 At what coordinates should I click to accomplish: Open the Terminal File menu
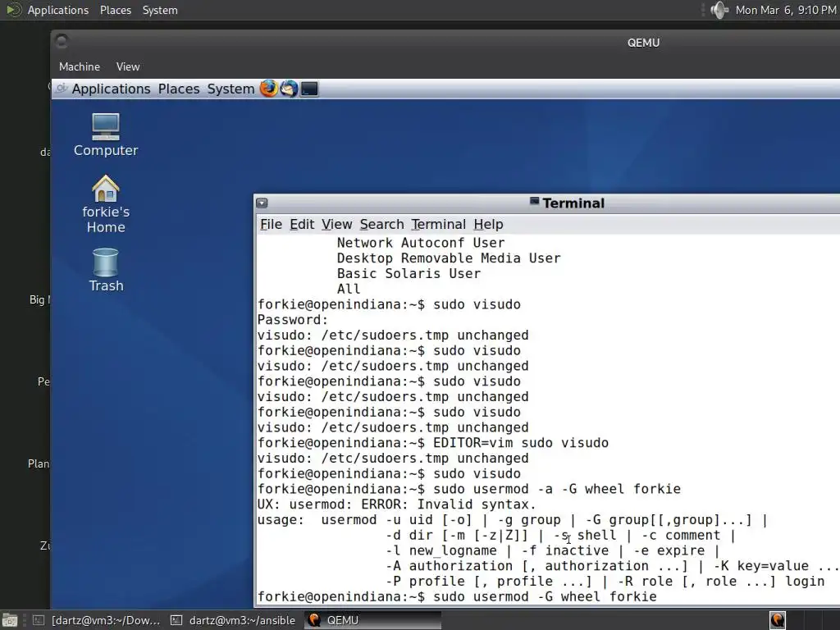(271, 225)
